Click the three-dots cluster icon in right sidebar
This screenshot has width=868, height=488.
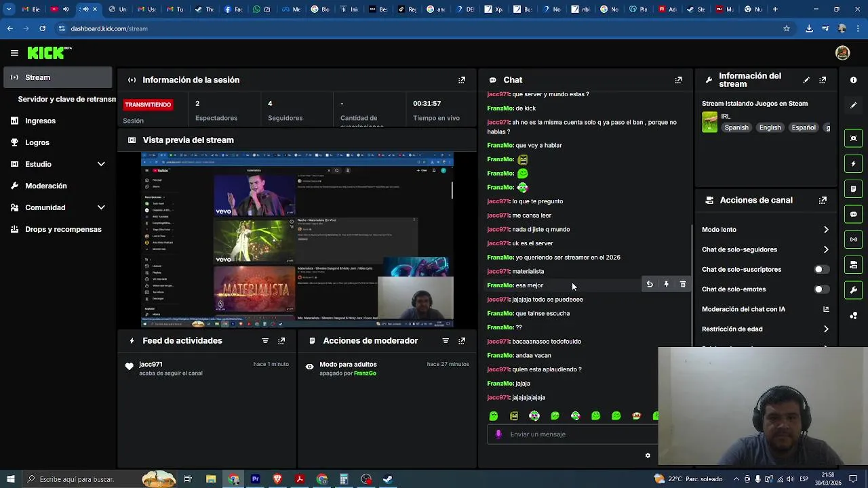(854, 316)
